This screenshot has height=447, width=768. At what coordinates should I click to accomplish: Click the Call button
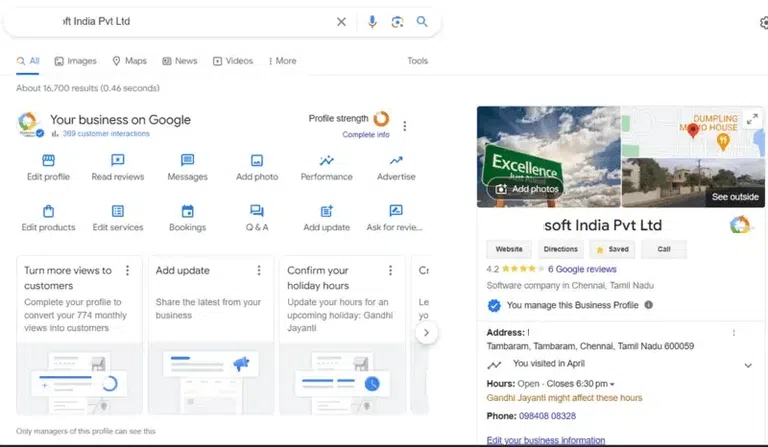(664, 249)
